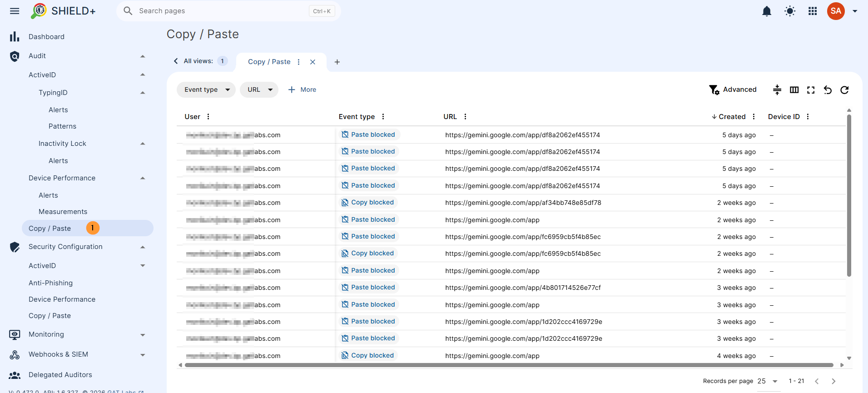Click the Audit shield icon
The width and height of the screenshot is (868, 393).
pyautogui.click(x=15, y=56)
